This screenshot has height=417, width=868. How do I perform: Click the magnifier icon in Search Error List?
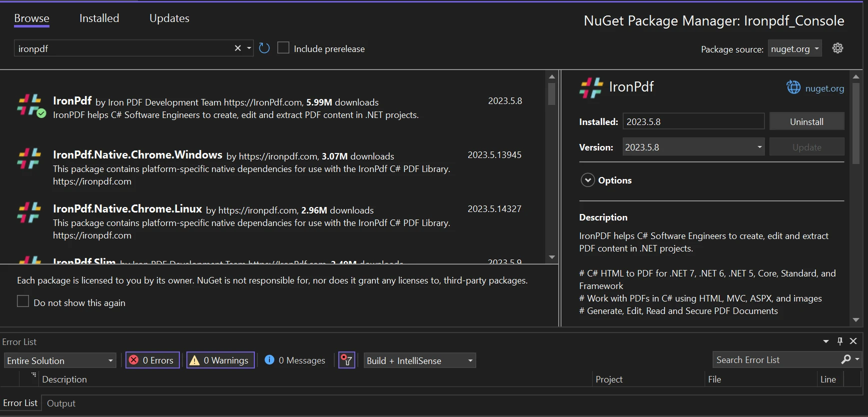846,359
